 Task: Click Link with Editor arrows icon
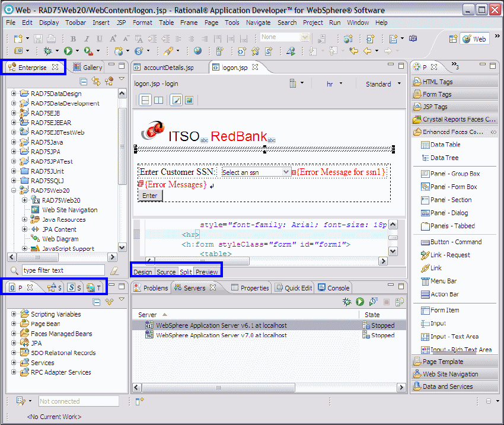coord(96,81)
